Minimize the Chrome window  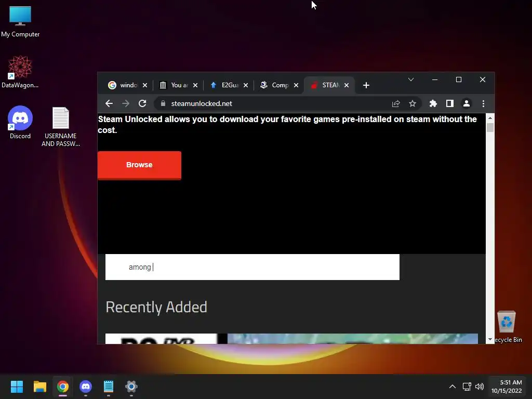tap(435, 79)
